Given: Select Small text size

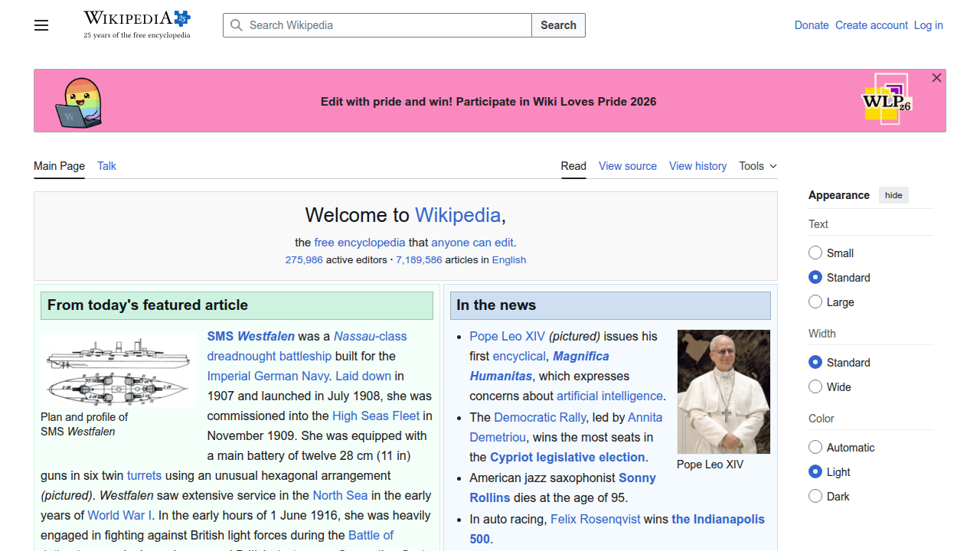Looking at the screenshot, I should pyautogui.click(x=815, y=253).
